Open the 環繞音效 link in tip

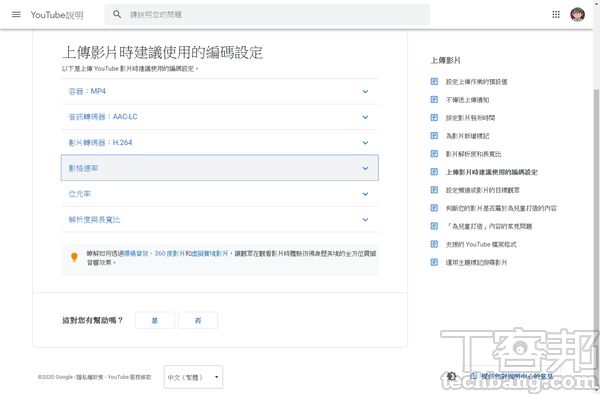pyautogui.click(x=136, y=253)
